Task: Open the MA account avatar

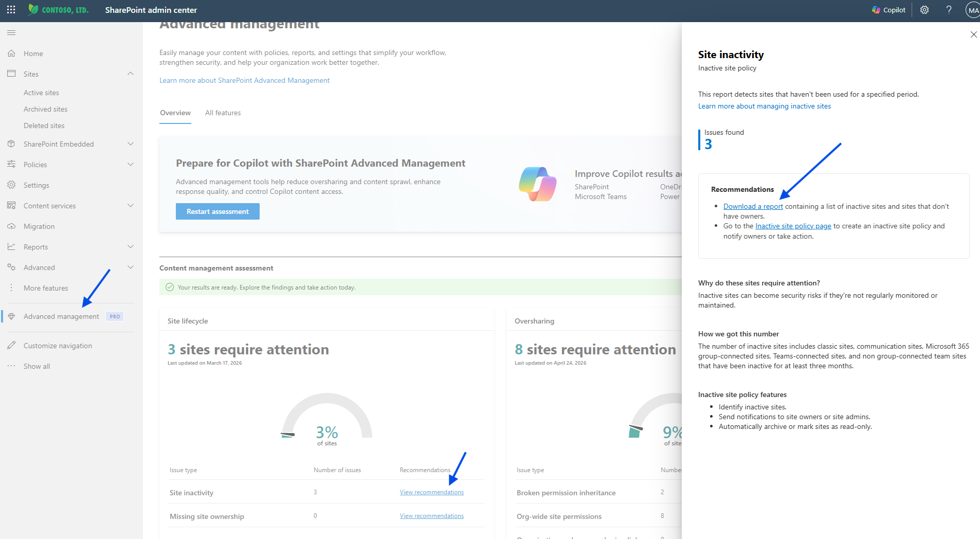Action: (x=973, y=10)
